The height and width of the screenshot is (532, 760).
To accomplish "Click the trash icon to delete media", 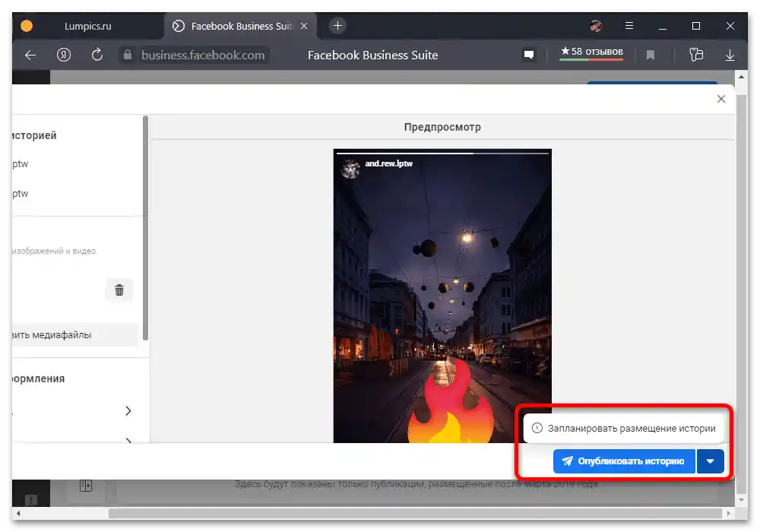I will coord(119,290).
